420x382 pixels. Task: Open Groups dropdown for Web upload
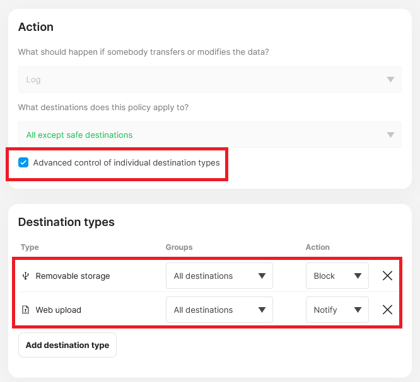click(x=219, y=310)
